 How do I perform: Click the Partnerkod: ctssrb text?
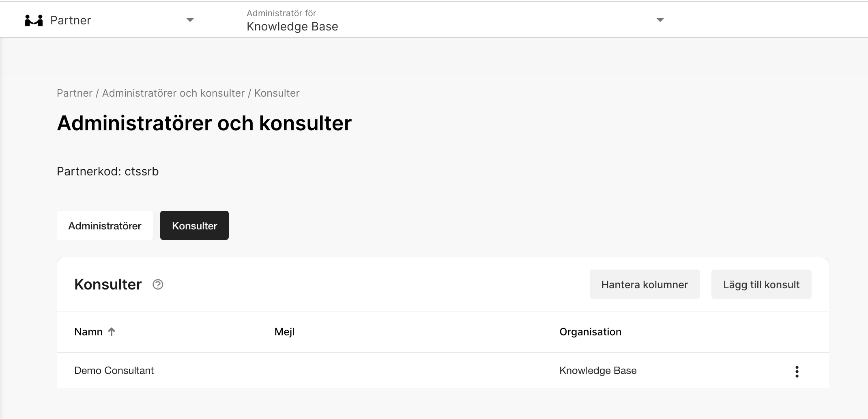[x=107, y=171]
